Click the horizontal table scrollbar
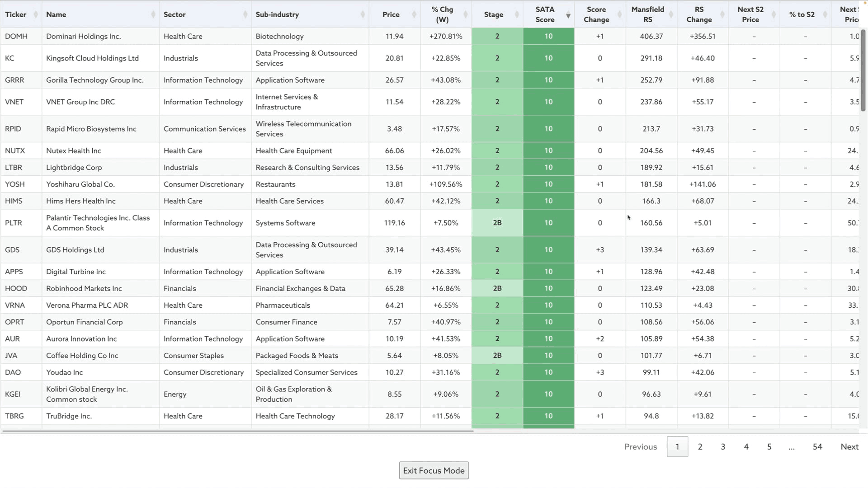This screenshot has height=488, width=868. pyautogui.click(x=237, y=431)
